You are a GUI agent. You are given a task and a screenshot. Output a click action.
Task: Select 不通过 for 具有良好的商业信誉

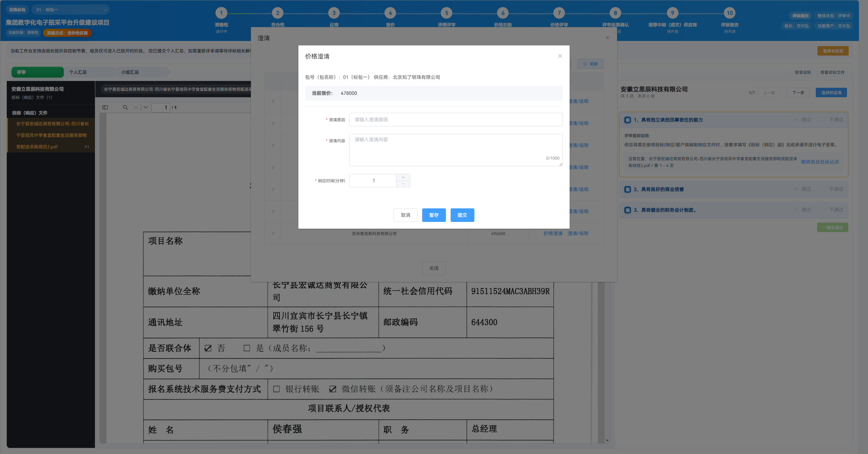point(832,189)
